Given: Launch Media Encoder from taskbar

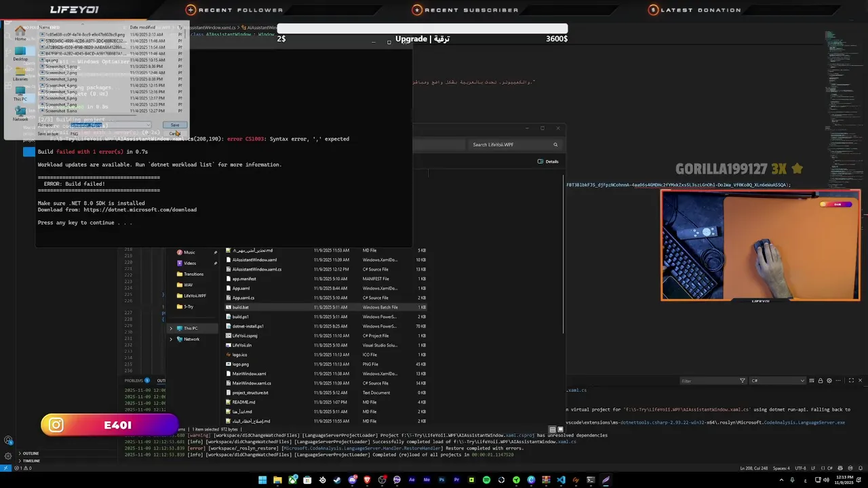Looking at the screenshot, I should [427, 480].
